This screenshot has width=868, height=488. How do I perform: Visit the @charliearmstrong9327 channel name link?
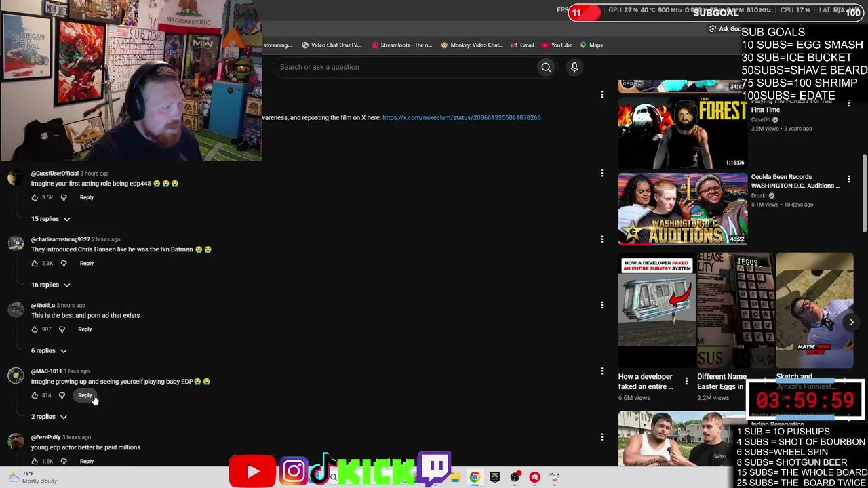click(60, 239)
